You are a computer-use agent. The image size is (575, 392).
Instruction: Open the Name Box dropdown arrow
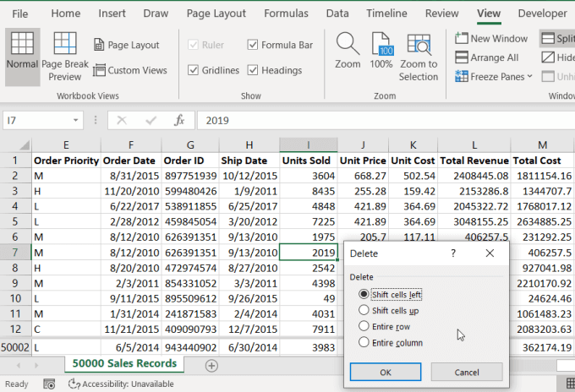click(x=77, y=120)
